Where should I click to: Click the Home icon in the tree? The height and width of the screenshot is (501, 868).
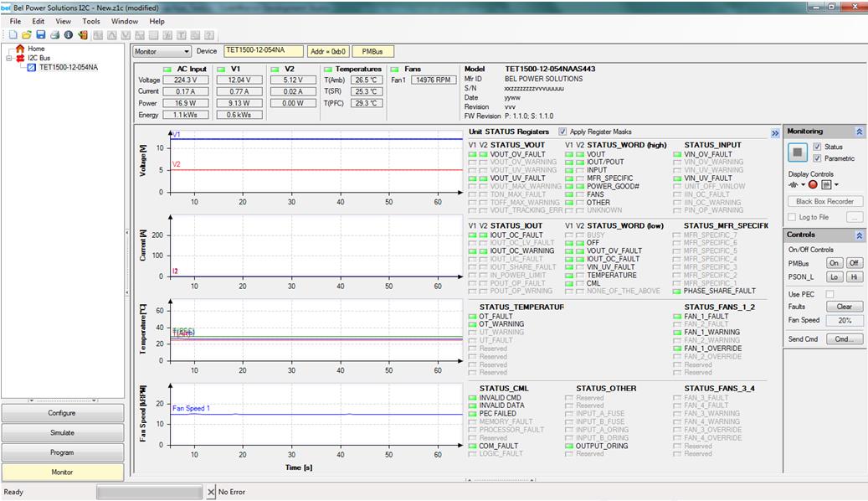point(20,49)
